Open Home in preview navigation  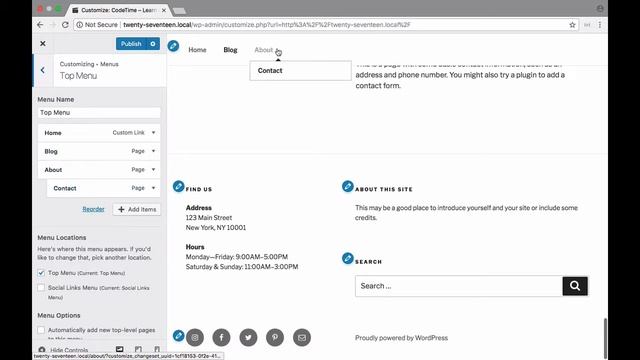(197, 50)
